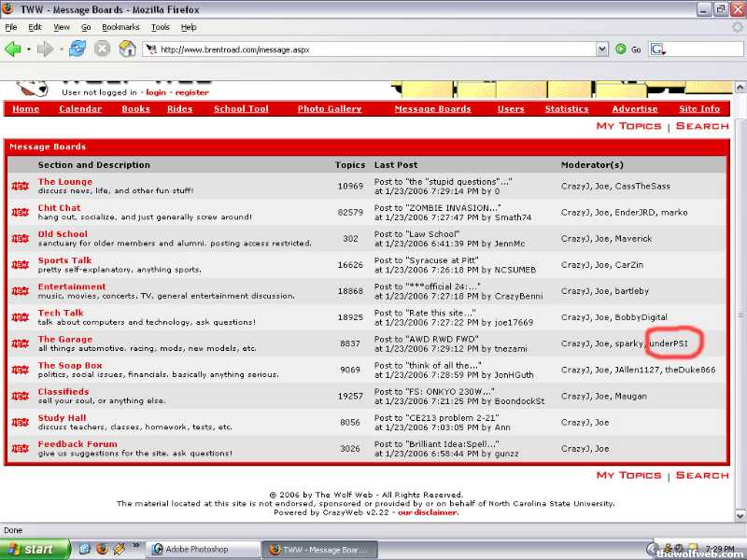Open the Tools menu
This screenshot has width=747, height=560.
coord(161,27)
